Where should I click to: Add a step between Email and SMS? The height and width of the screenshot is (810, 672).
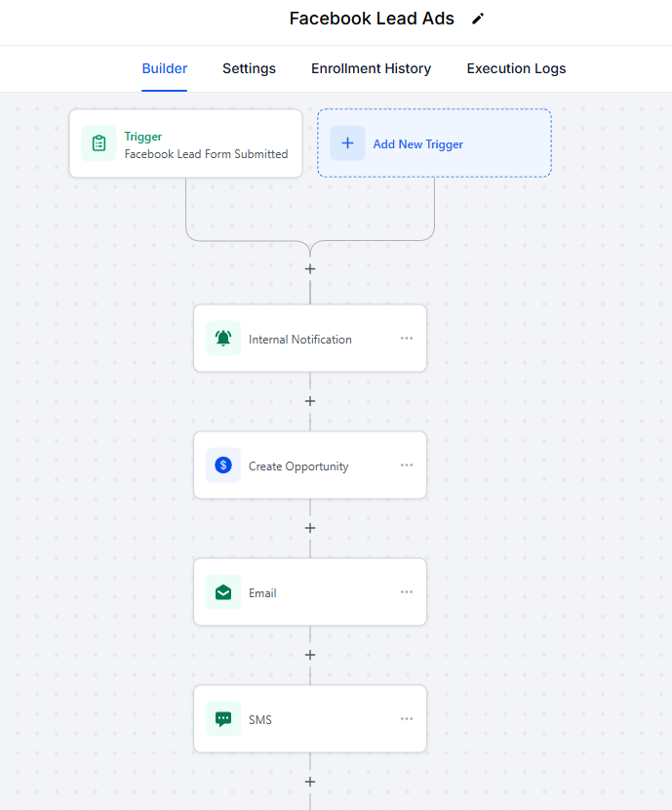point(310,655)
